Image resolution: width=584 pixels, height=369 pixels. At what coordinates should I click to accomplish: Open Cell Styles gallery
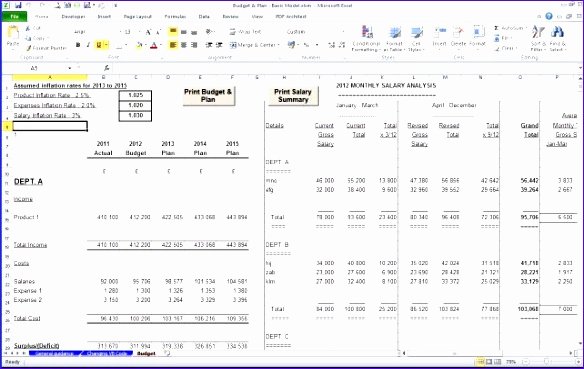(x=416, y=38)
